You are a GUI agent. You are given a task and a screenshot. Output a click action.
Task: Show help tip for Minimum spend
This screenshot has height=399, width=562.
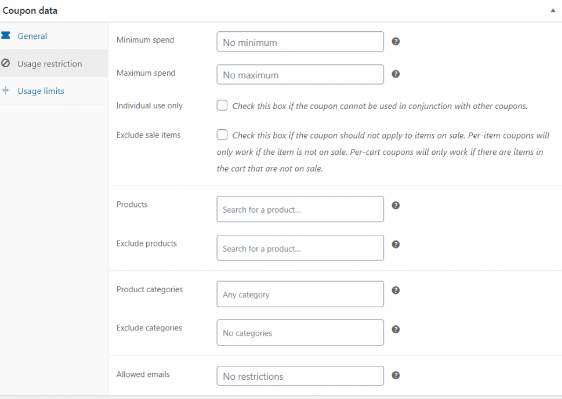click(x=395, y=41)
